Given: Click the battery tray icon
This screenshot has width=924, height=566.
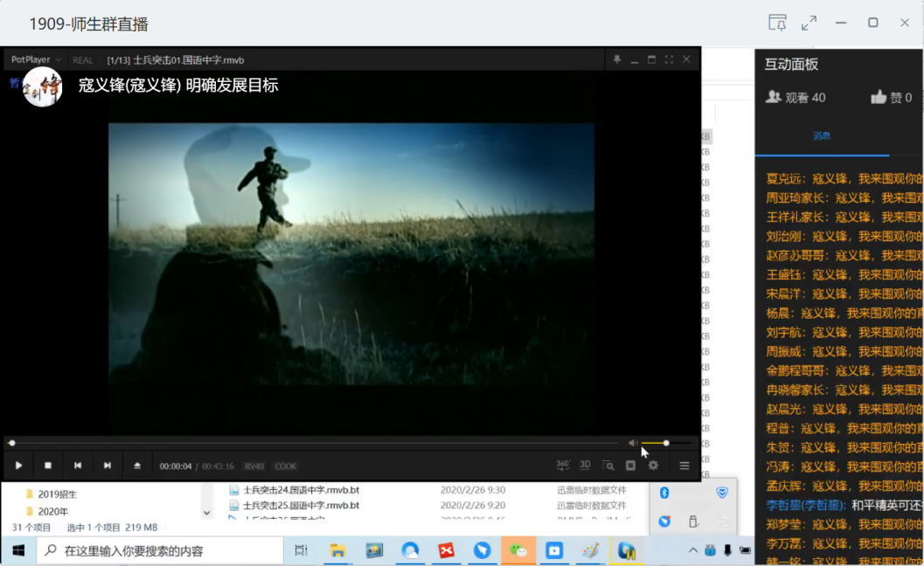Looking at the screenshot, I should point(746,550).
